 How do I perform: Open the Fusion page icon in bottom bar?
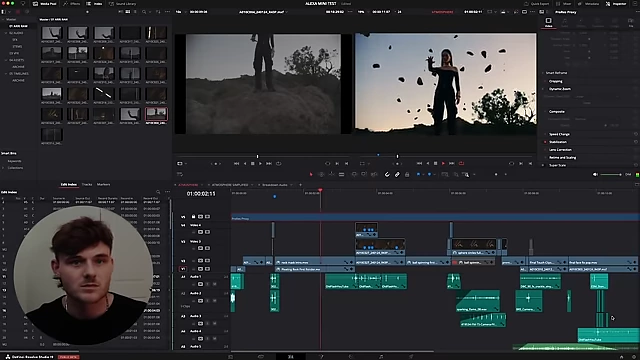[321, 357]
